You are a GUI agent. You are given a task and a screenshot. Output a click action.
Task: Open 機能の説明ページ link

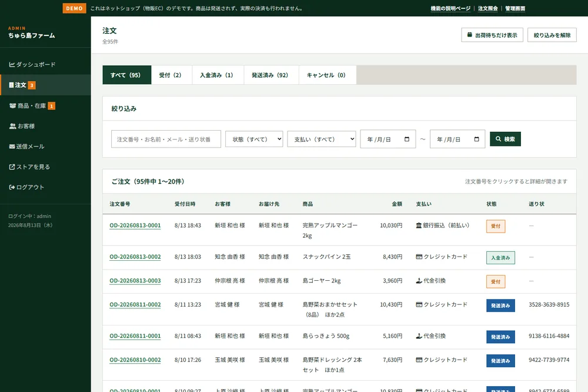(450, 8)
